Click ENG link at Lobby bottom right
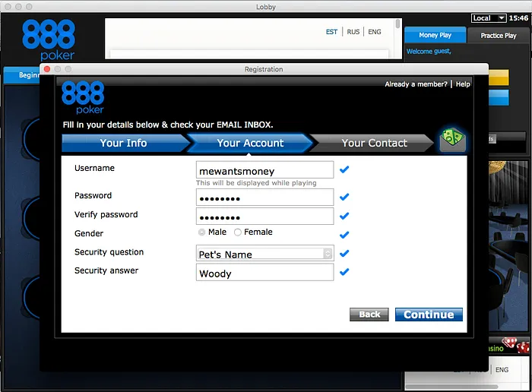This screenshot has width=532, height=392. coord(502,370)
